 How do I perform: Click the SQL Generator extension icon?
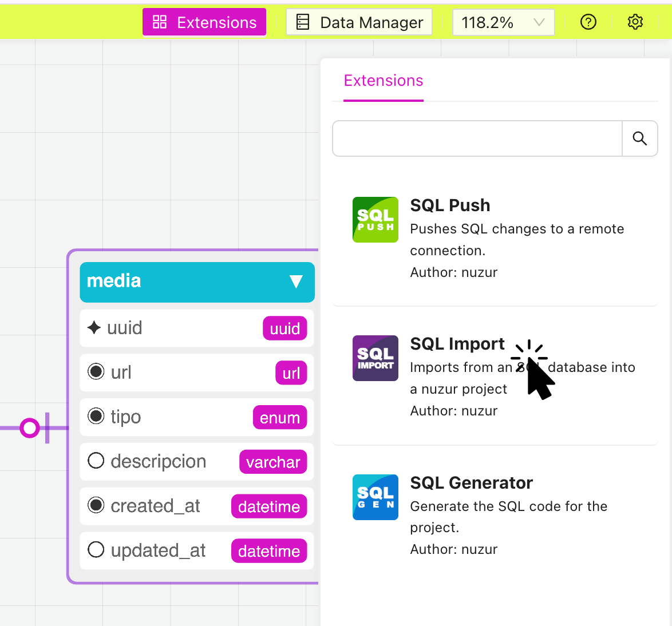375,497
